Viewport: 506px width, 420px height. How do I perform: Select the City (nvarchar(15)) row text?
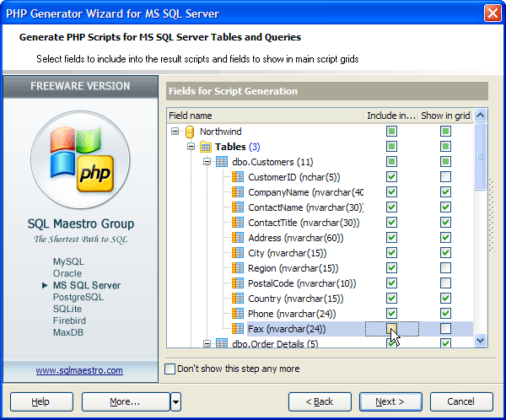(288, 253)
